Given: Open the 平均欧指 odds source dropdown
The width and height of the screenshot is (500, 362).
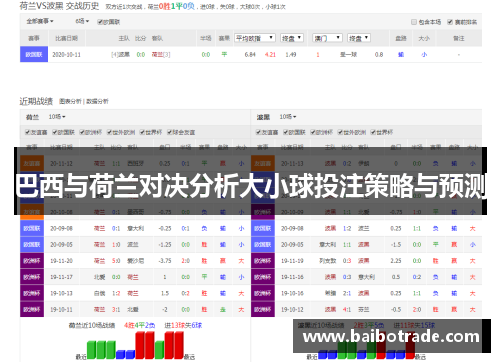Looking at the screenshot, I should tap(255, 38).
